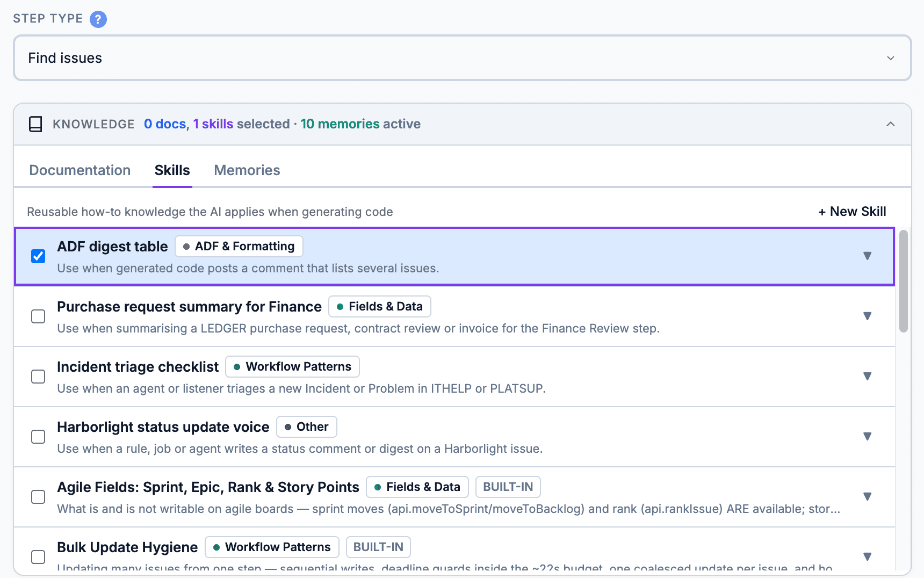The height and width of the screenshot is (578, 924).
Task: Enable the Bulk Update Hygiene skill
Action: 38,557
